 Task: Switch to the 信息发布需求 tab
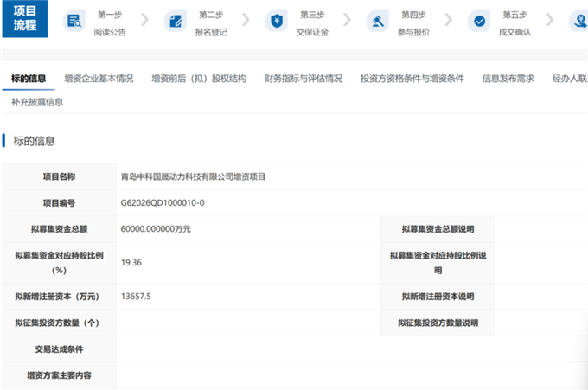[508, 79]
